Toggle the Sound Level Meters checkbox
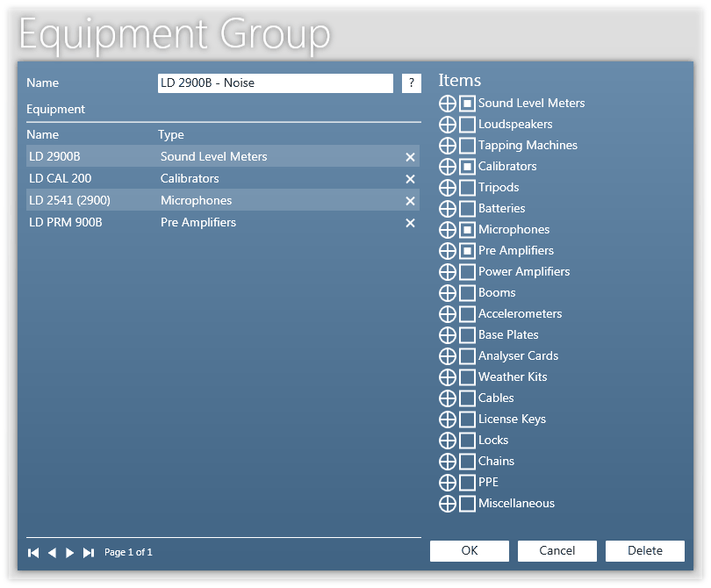711x588 pixels. (468, 104)
